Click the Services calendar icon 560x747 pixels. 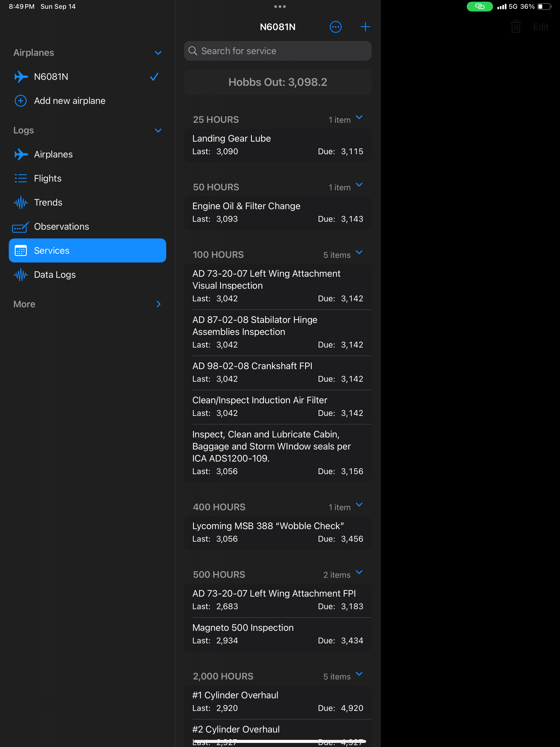pyautogui.click(x=21, y=250)
